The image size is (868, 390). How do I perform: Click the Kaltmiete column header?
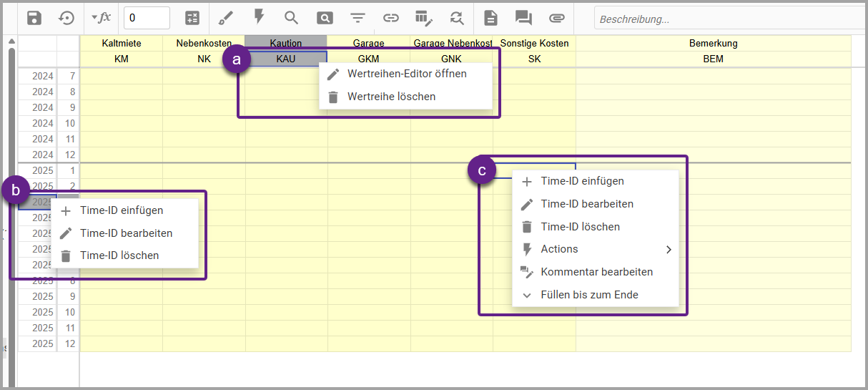point(121,44)
